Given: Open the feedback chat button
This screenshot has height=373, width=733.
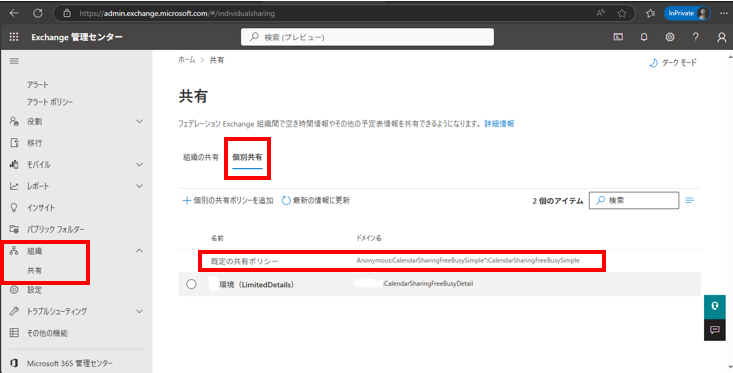Looking at the screenshot, I should pyautogui.click(x=715, y=330).
